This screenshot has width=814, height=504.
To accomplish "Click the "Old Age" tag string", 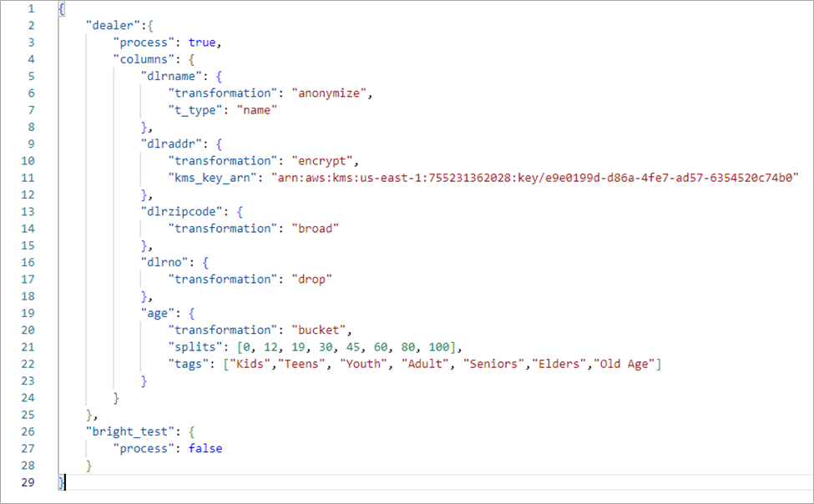I will tap(624, 364).
